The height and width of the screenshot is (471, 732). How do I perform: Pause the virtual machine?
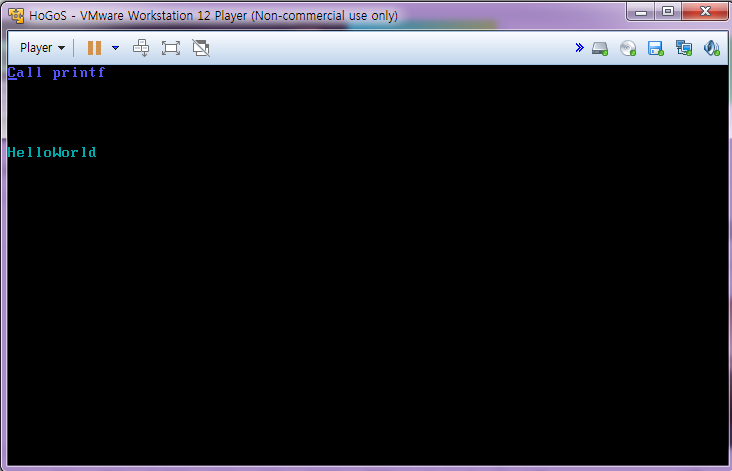pos(94,48)
